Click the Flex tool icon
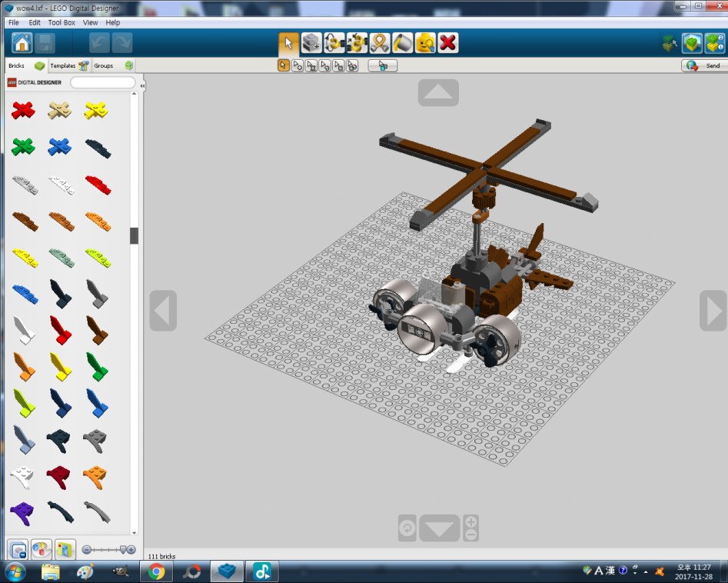 pyautogui.click(x=380, y=43)
